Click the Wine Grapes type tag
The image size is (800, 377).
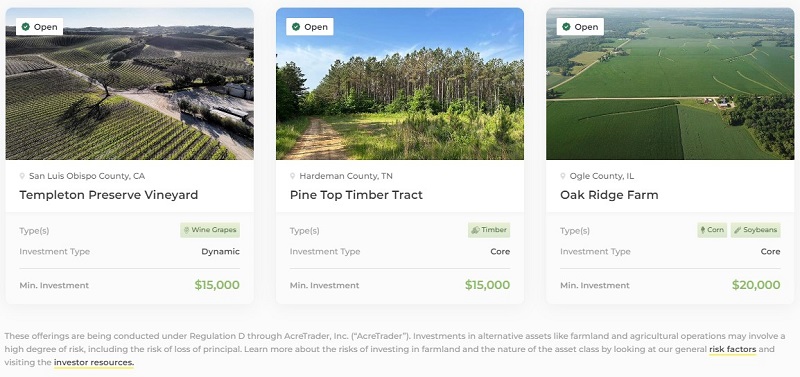210,230
